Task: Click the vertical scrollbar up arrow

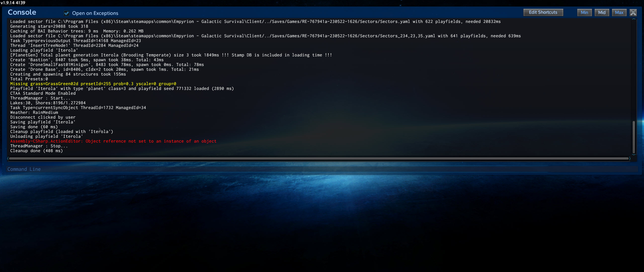Action: 634,19
